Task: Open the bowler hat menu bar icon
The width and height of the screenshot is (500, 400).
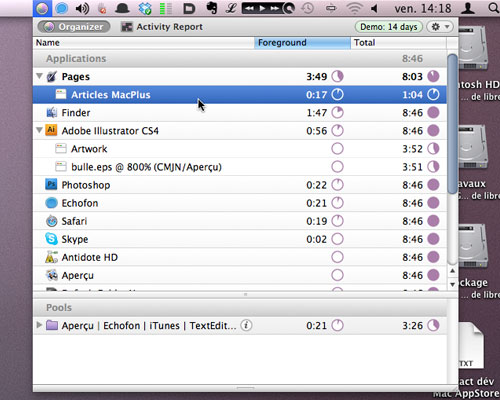Action: 122,8
